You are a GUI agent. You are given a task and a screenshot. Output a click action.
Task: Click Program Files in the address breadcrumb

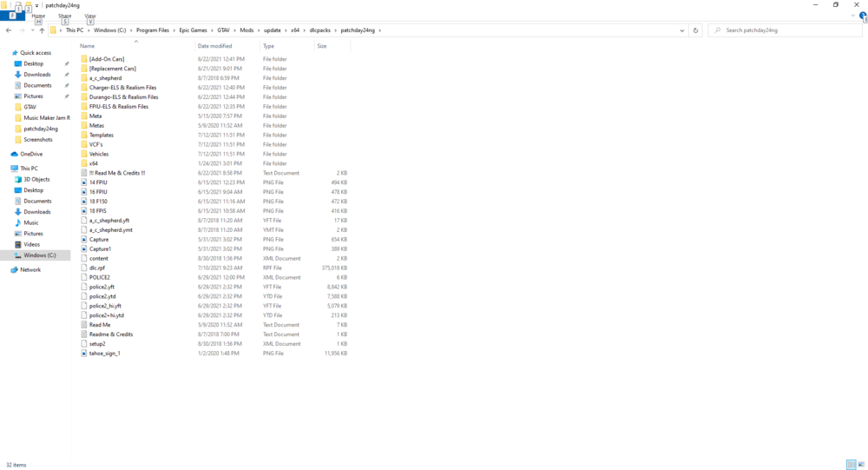click(x=153, y=30)
